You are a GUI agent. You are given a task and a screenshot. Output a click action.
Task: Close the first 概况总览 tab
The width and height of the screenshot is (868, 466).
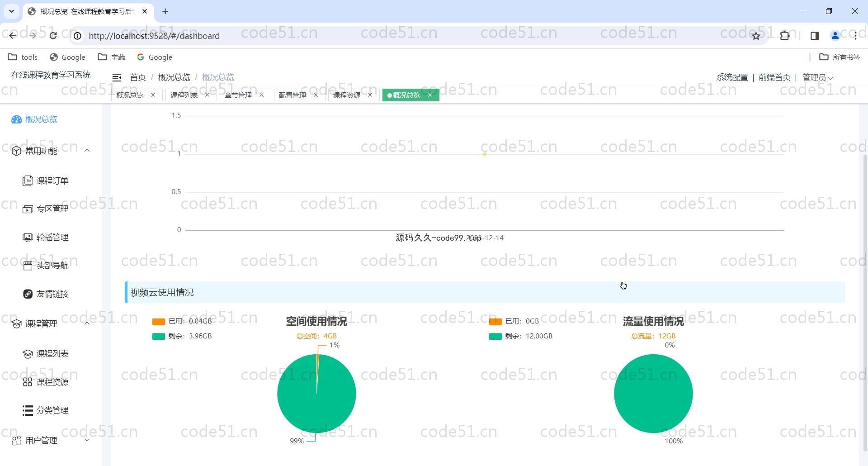(153, 95)
